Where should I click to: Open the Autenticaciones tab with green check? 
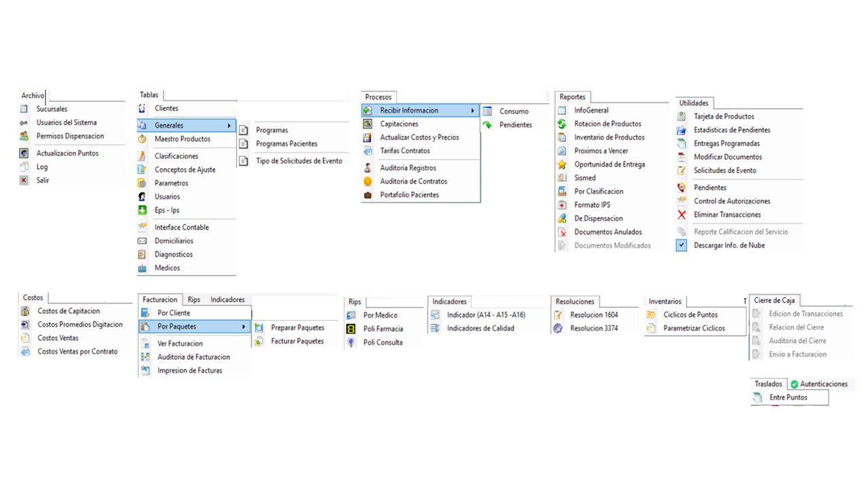[x=819, y=384]
